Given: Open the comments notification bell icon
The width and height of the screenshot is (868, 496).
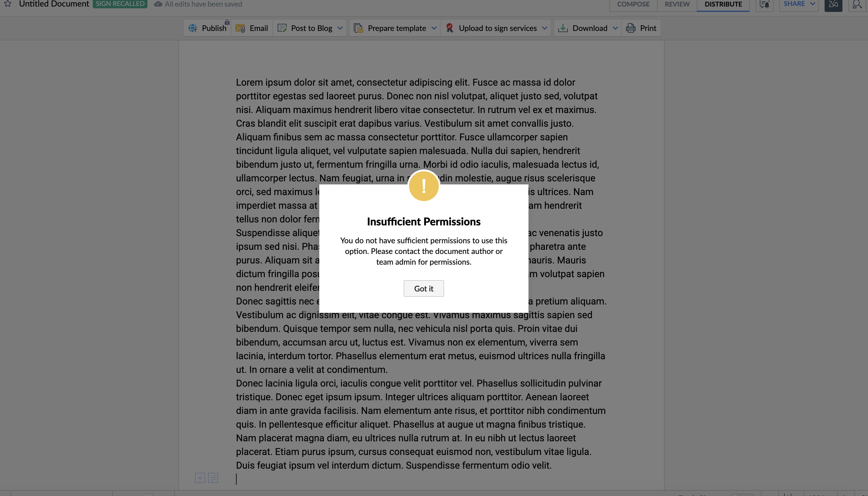Looking at the screenshot, I should click(x=764, y=4).
